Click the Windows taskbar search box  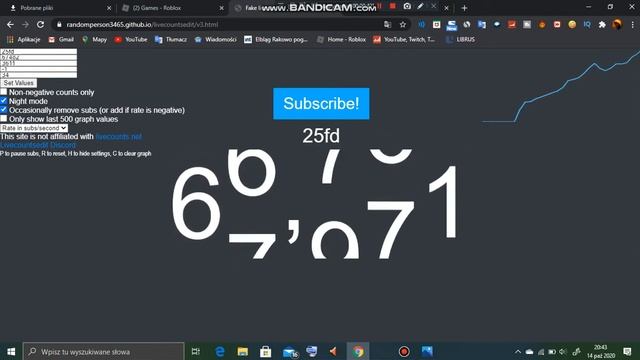pyautogui.click(x=104, y=351)
